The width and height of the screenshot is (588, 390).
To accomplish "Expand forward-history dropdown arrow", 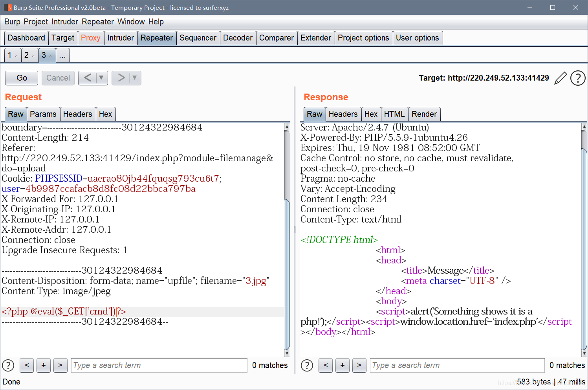I will click(135, 78).
